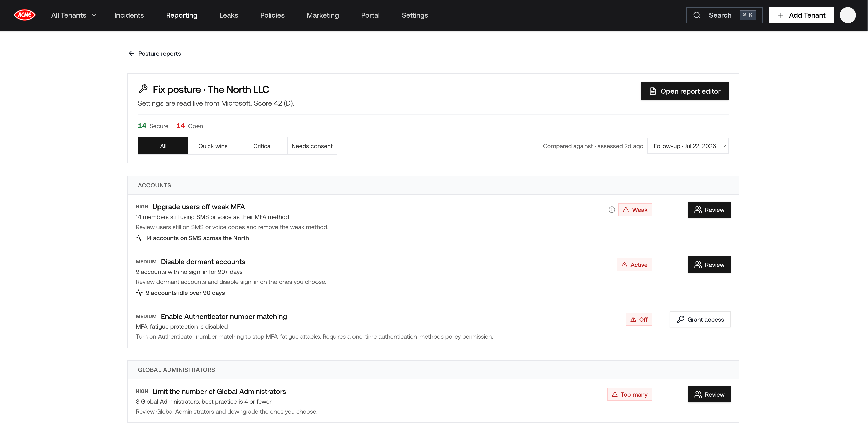Open Marketing section

click(x=323, y=15)
